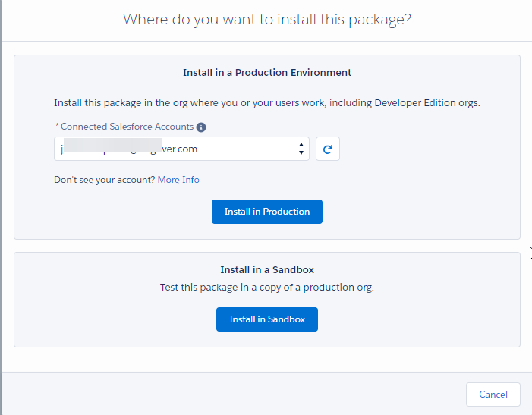Click the 'Install in a Production Environment' heading
The image size is (532, 415).
(267, 73)
